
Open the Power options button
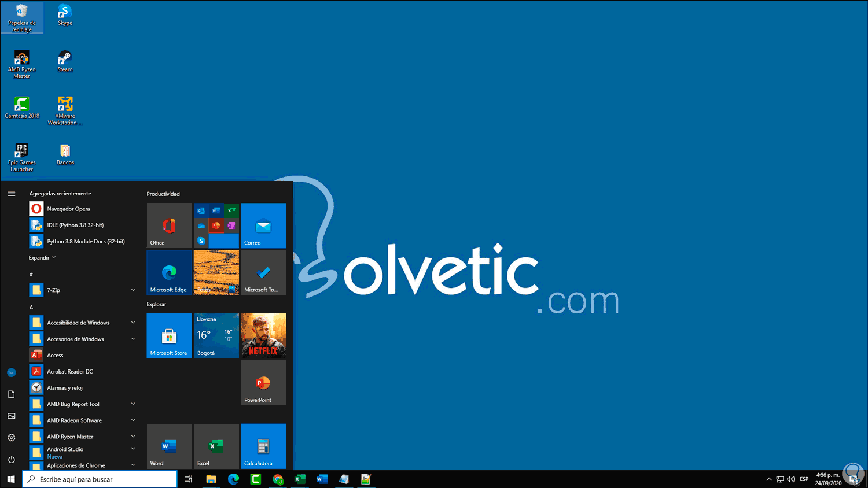11,460
